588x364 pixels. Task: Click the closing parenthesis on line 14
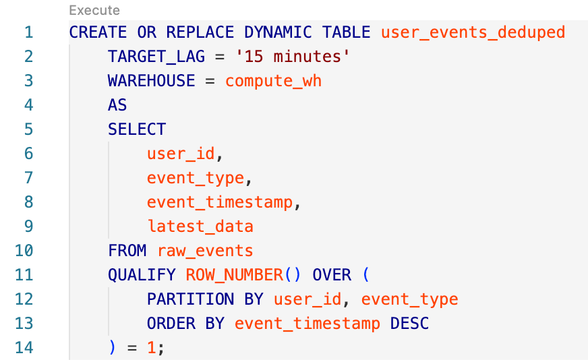[x=112, y=348]
